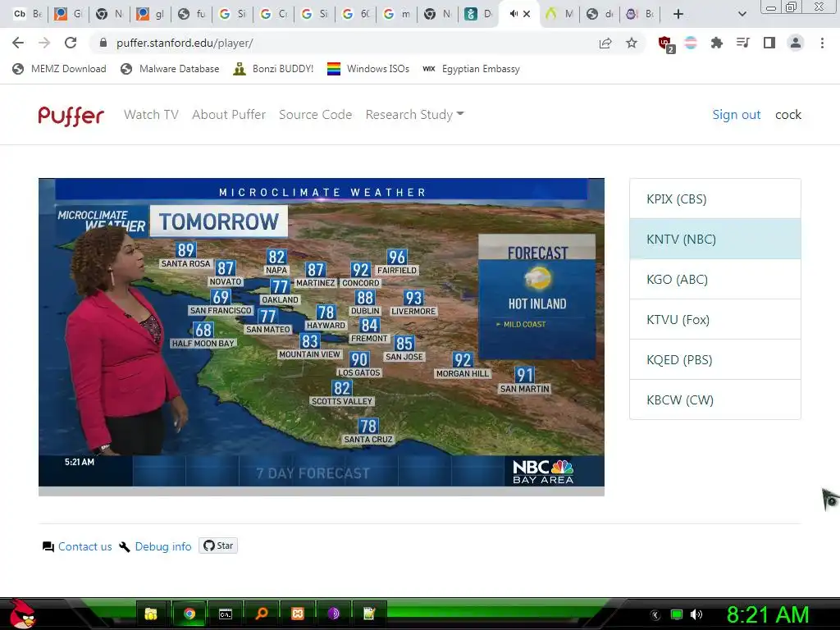Open the MEMZ Download bookmark
The width and height of the screenshot is (840, 630).
pyautogui.click(x=59, y=69)
